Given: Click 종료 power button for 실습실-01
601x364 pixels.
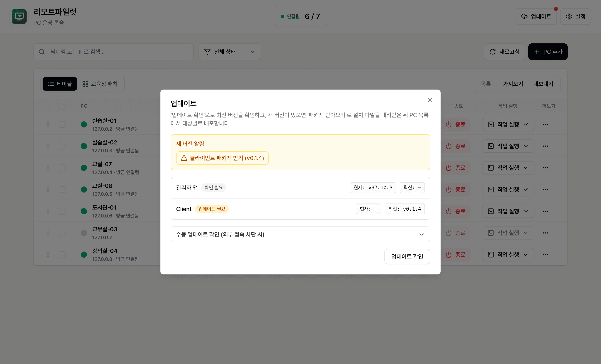Looking at the screenshot, I should coord(455,124).
